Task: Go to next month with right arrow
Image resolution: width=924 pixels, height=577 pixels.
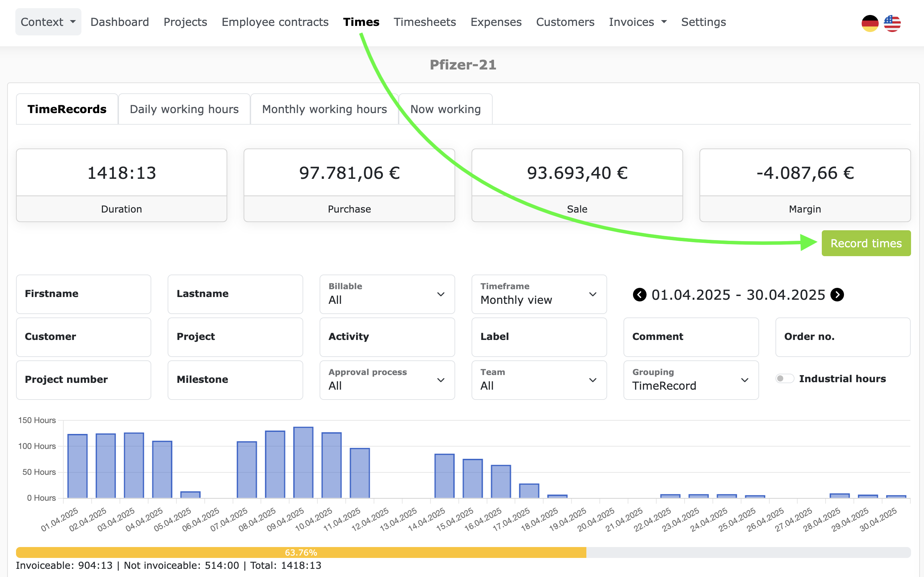Action: point(837,295)
